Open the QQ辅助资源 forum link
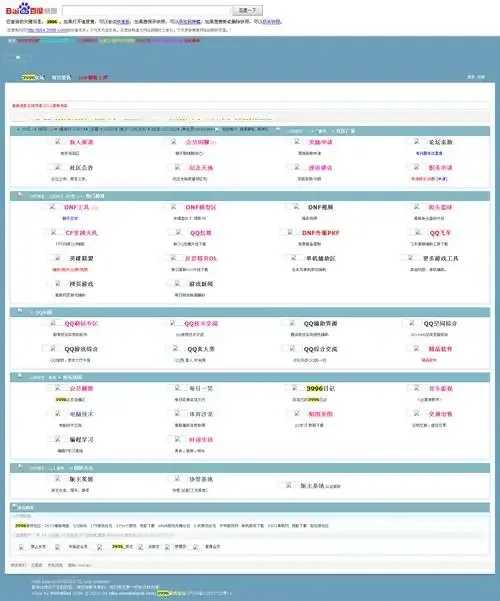500x601 pixels. (321, 324)
